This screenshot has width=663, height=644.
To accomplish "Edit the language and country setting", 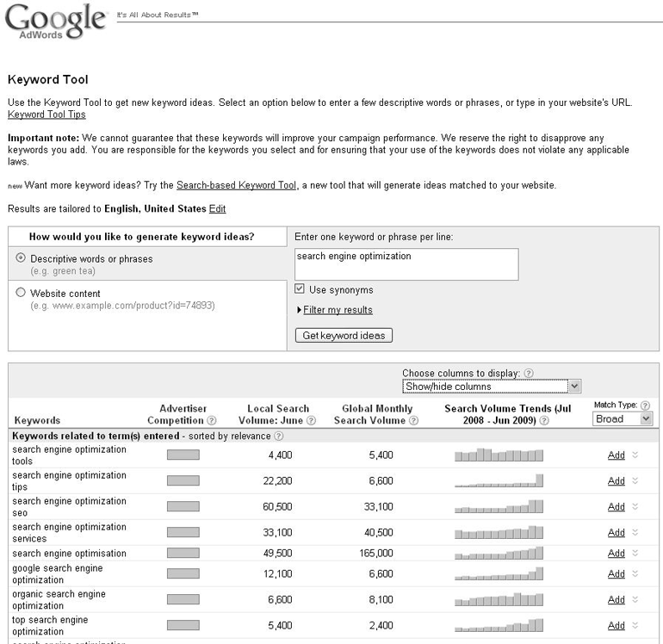I will pos(217,209).
